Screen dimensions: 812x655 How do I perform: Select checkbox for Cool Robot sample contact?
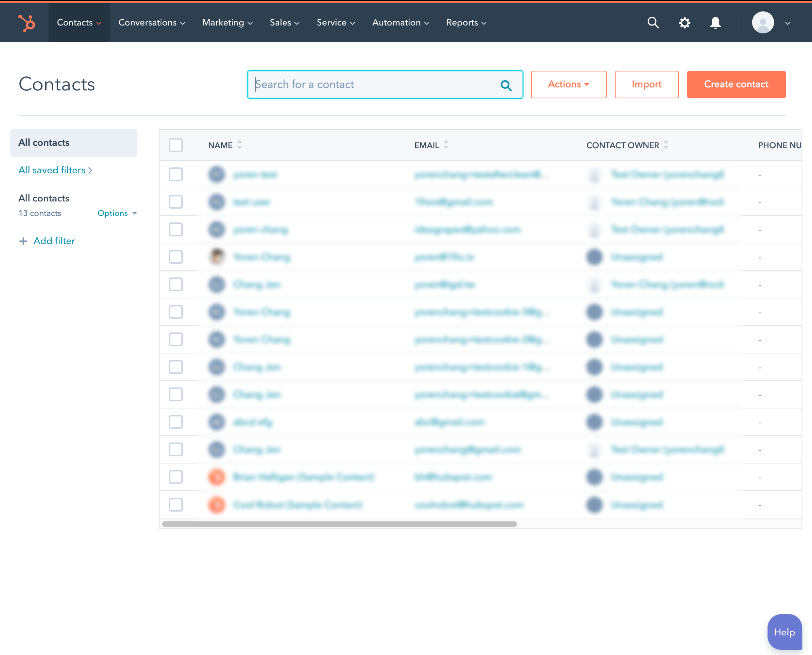click(176, 504)
